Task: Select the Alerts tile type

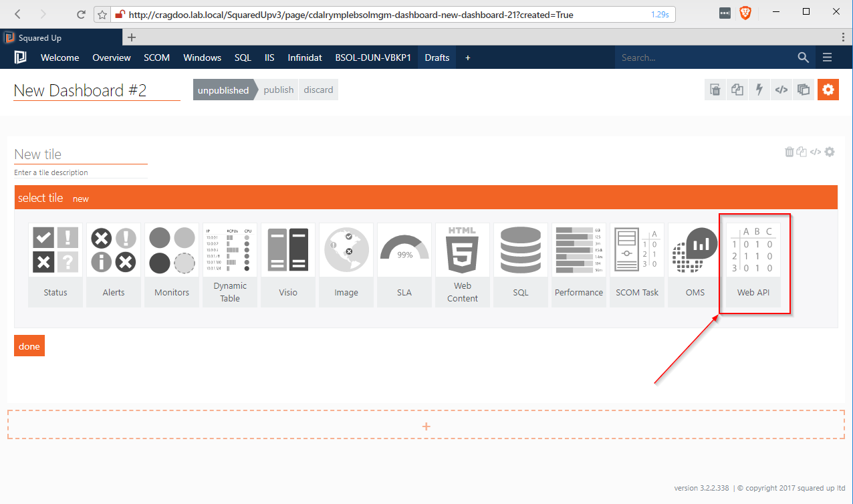Action: click(x=114, y=265)
